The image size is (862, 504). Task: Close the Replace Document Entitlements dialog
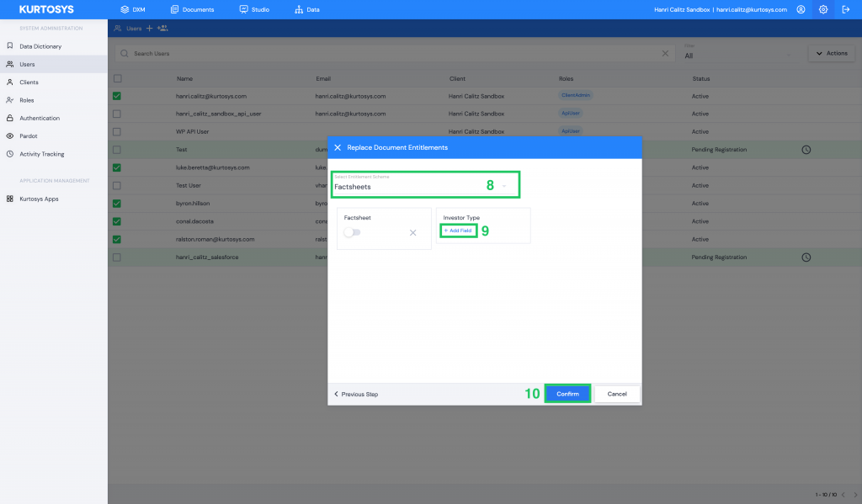(x=338, y=147)
